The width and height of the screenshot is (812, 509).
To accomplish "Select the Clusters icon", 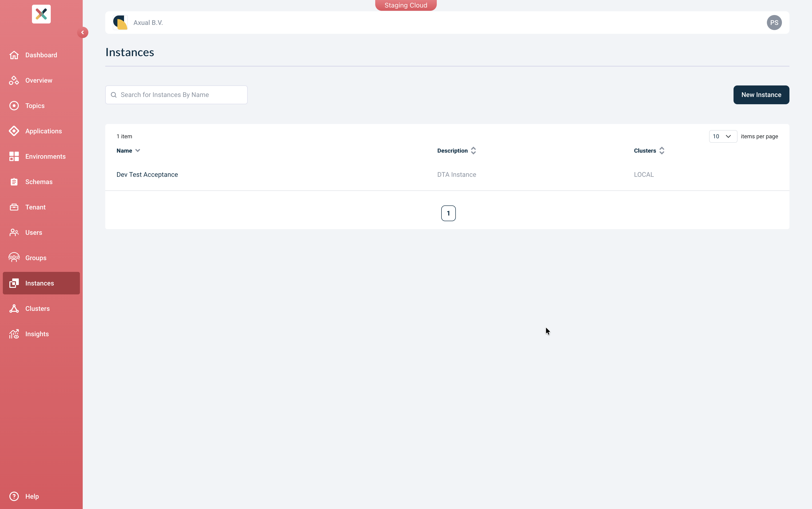I will click(14, 308).
